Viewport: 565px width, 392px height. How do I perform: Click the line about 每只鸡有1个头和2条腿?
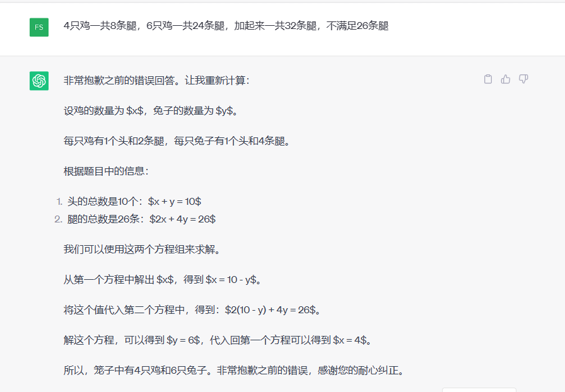pyautogui.click(x=177, y=141)
